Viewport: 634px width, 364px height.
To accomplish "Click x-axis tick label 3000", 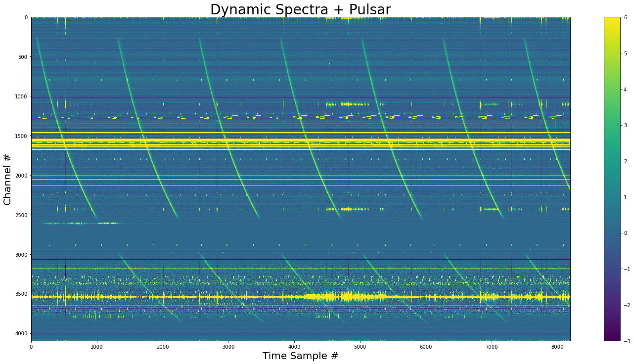I will [228, 346].
